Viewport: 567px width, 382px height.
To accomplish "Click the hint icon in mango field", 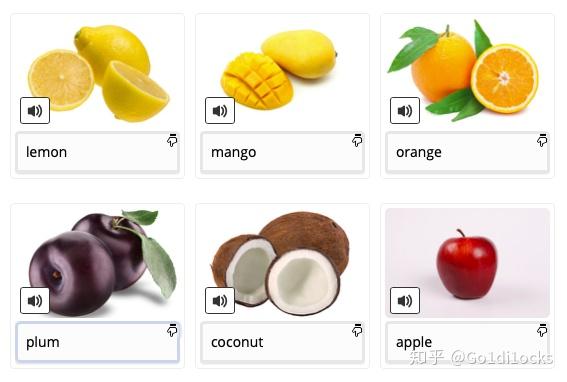I will pyautogui.click(x=357, y=140).
